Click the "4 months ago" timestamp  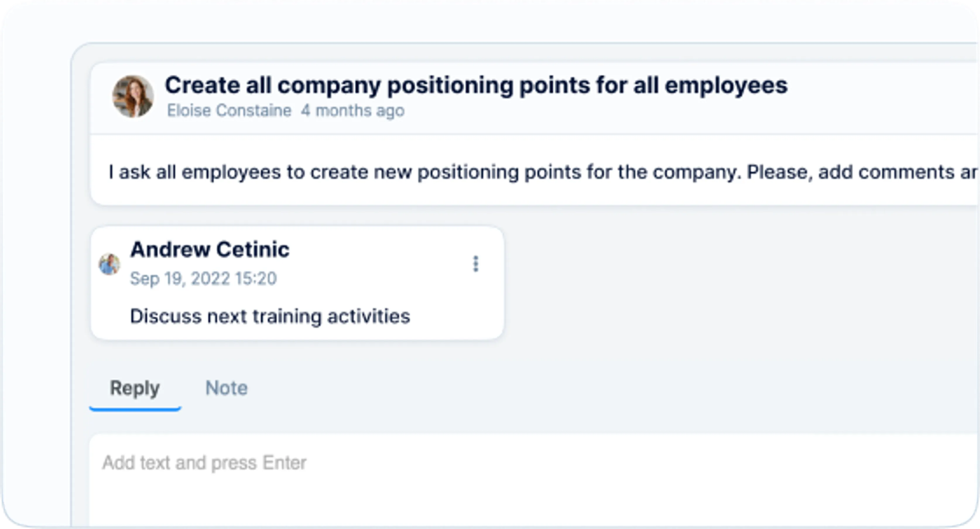point(353,111)
